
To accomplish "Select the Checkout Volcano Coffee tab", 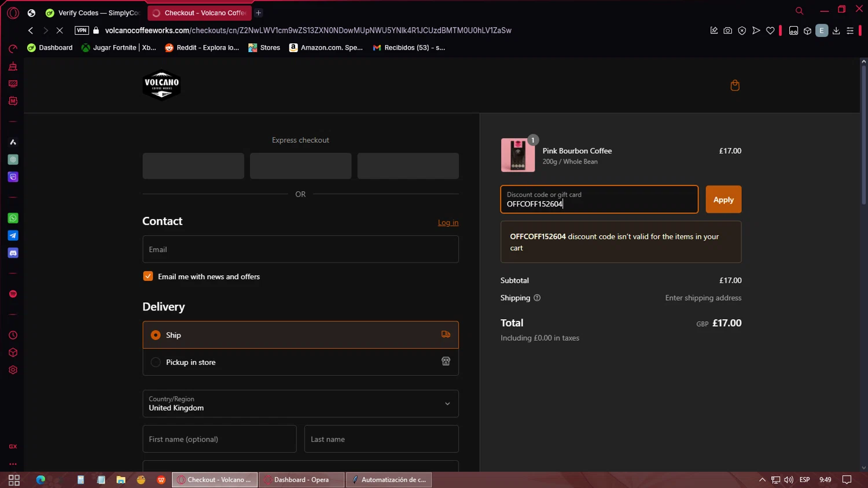I will 199,13.
